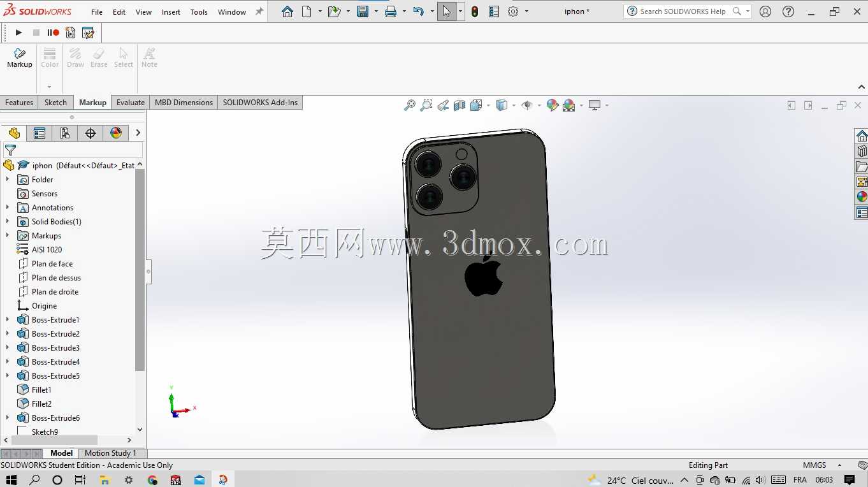Select Plan de face plane

(52, 264)
